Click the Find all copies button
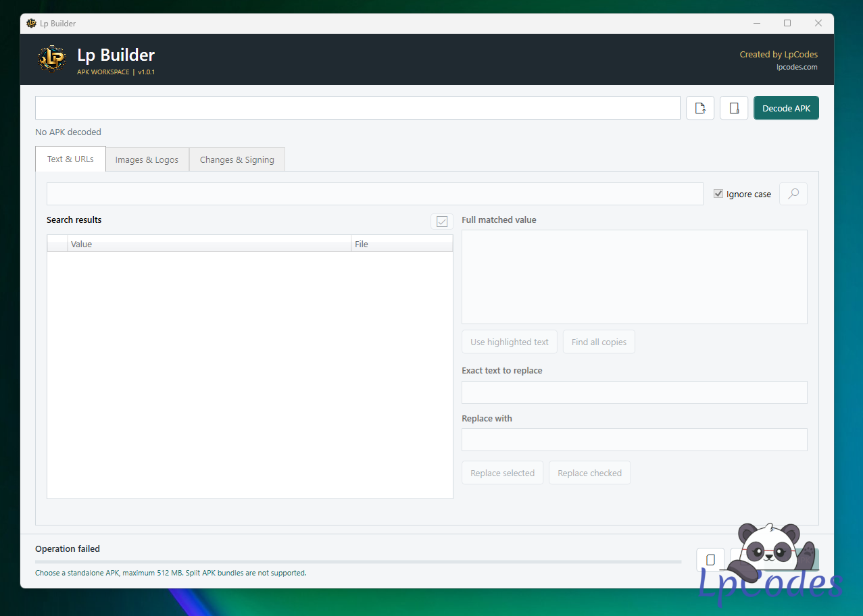 599,342
